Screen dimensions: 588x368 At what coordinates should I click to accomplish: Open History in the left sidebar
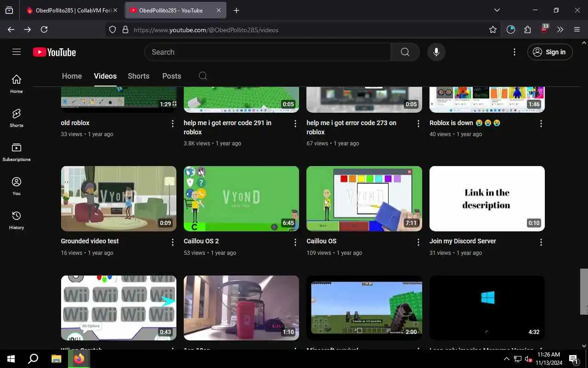click(x=17, y=220)
